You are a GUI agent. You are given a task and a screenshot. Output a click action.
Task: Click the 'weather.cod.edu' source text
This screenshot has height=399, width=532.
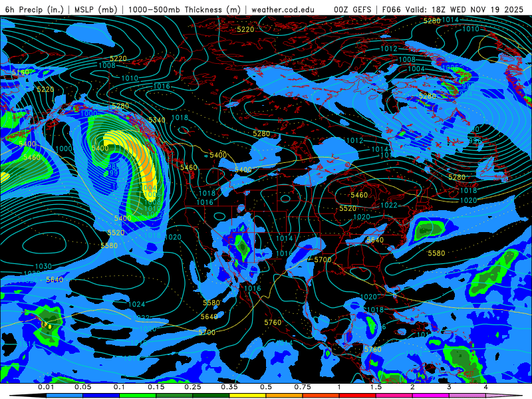coord(283,9)
